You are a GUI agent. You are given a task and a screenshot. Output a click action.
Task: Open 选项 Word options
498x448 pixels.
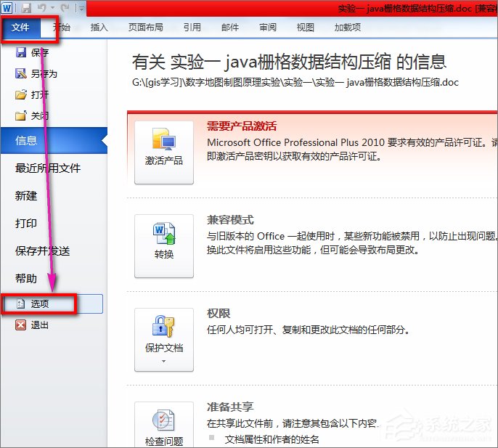(52, 304)
